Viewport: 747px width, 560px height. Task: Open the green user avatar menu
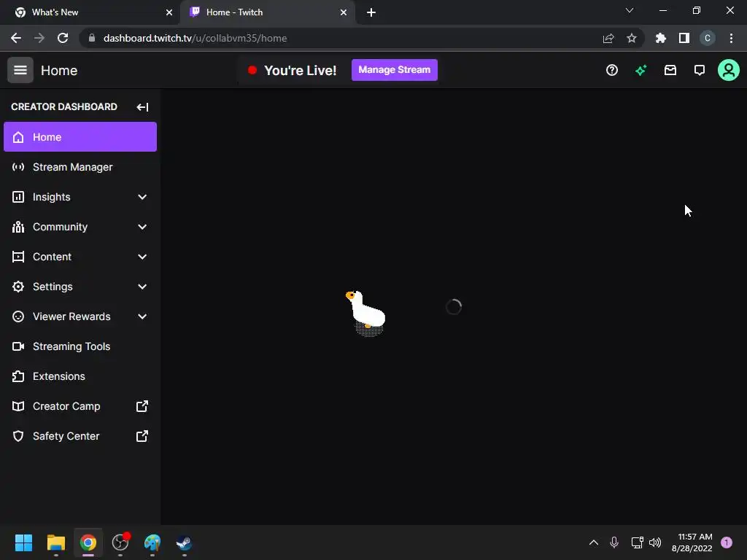pyautogui.click(x=729, y=71)
